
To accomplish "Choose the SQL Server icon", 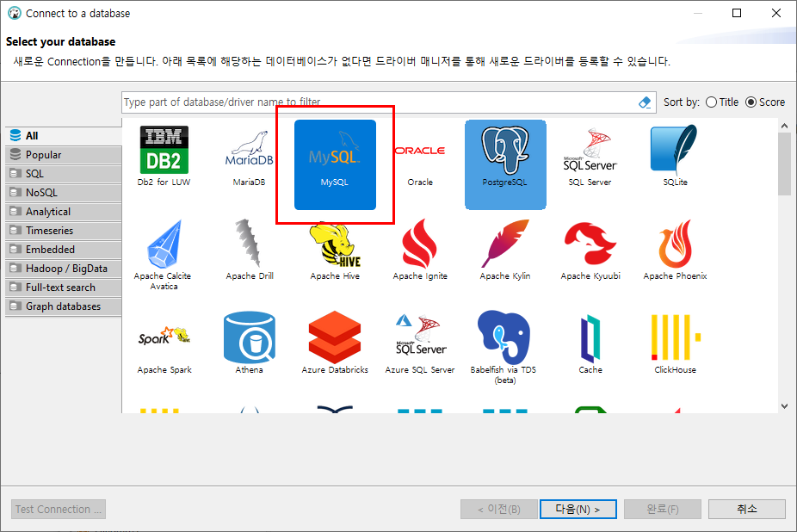I will coord(590,150).
